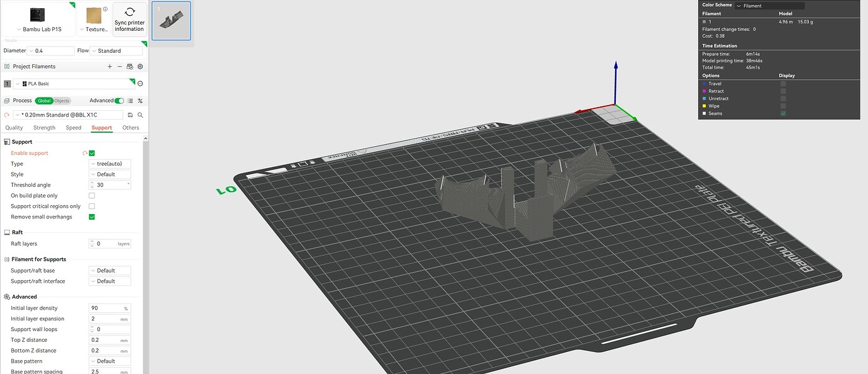
Task: Open the Support/raft base filament dropdown
Action: tap(110, 271)
